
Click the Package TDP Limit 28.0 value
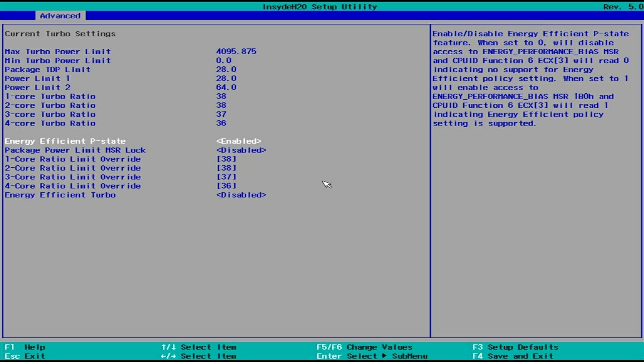coord(226,69)
